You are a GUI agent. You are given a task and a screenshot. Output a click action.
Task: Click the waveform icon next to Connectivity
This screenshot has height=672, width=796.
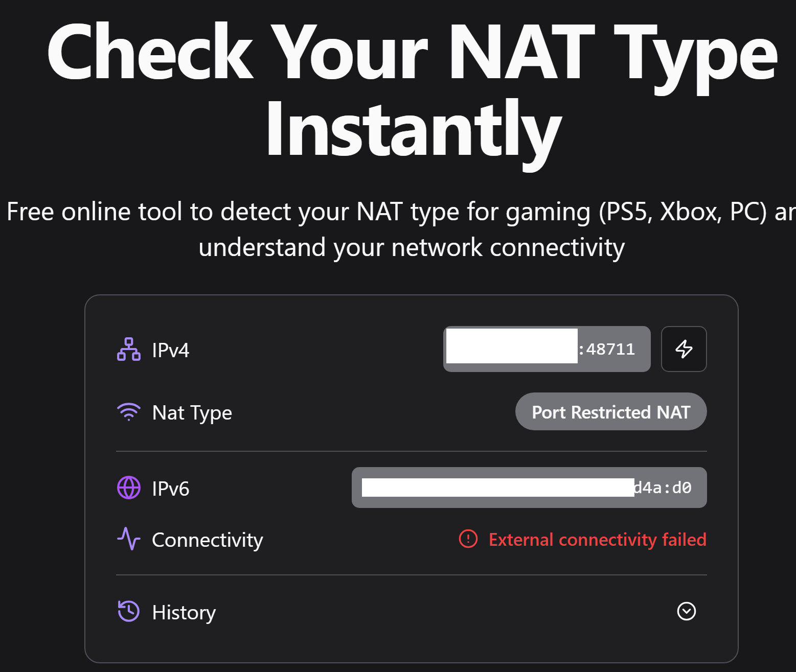128,539
